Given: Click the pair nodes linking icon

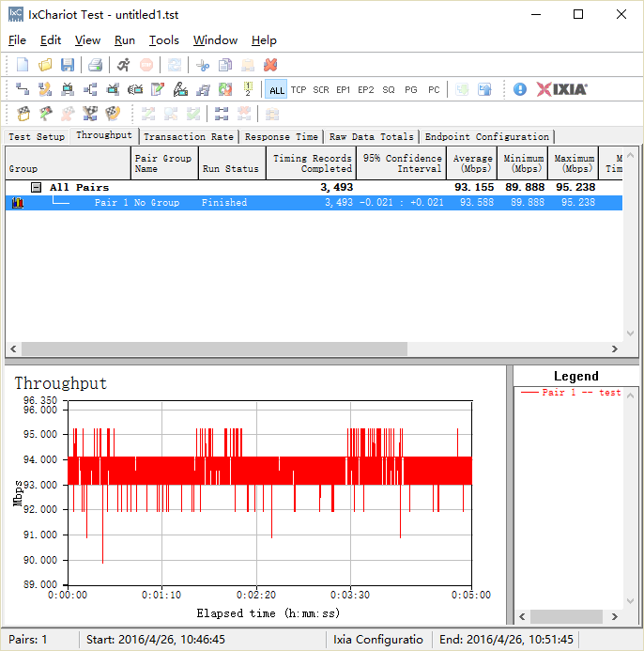Looking at the screenshot, I should point(222,114).
